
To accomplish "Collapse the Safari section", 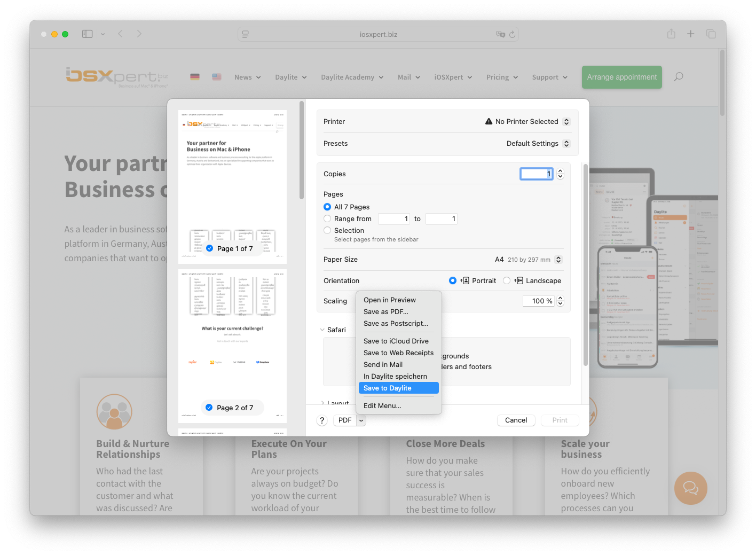I will point(322,330).
